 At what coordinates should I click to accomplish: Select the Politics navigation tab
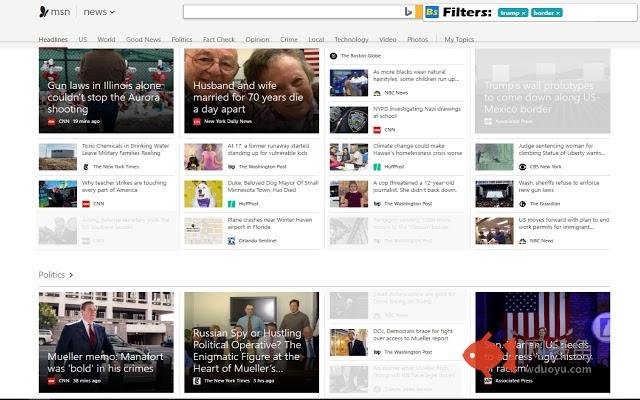click(x=182, y=39)
